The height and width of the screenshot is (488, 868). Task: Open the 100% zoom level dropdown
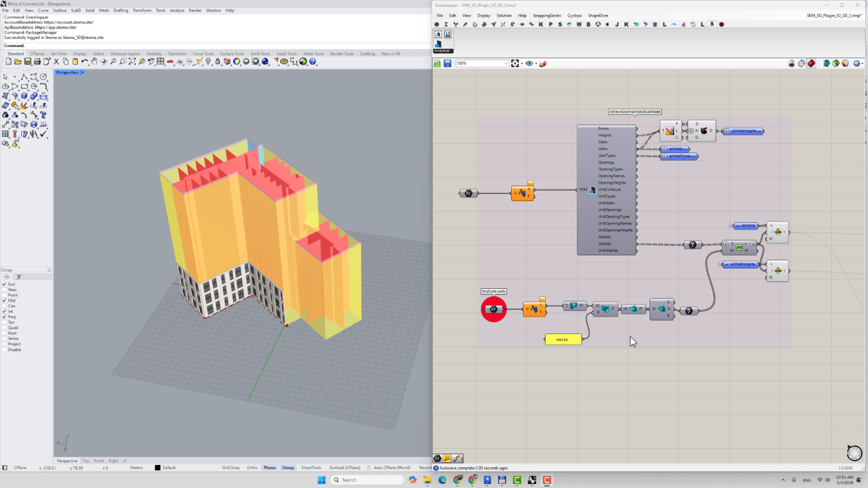(x=506, y=63)
